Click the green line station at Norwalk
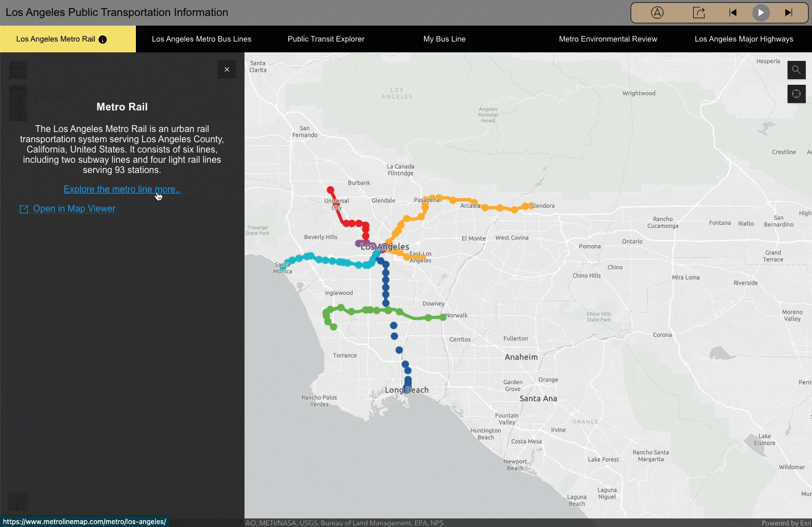812x527 pixels. pyautogui.click(x=443, y=317)
